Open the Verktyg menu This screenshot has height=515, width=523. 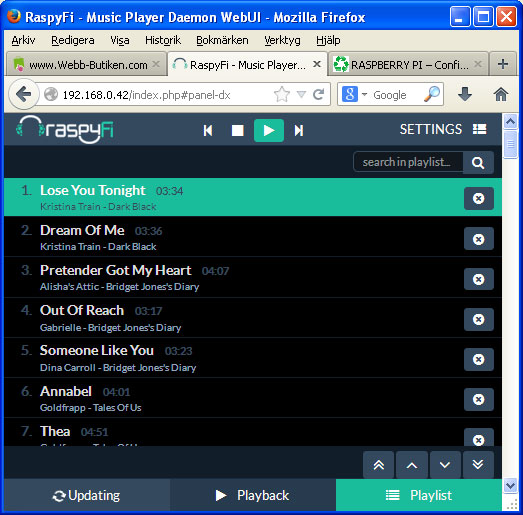point(282,40)
